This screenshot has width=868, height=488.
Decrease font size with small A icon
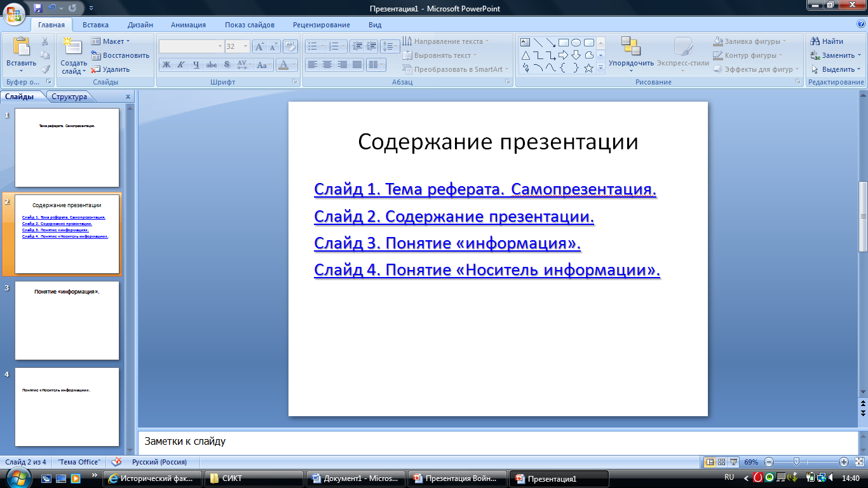tap(273, 46)
